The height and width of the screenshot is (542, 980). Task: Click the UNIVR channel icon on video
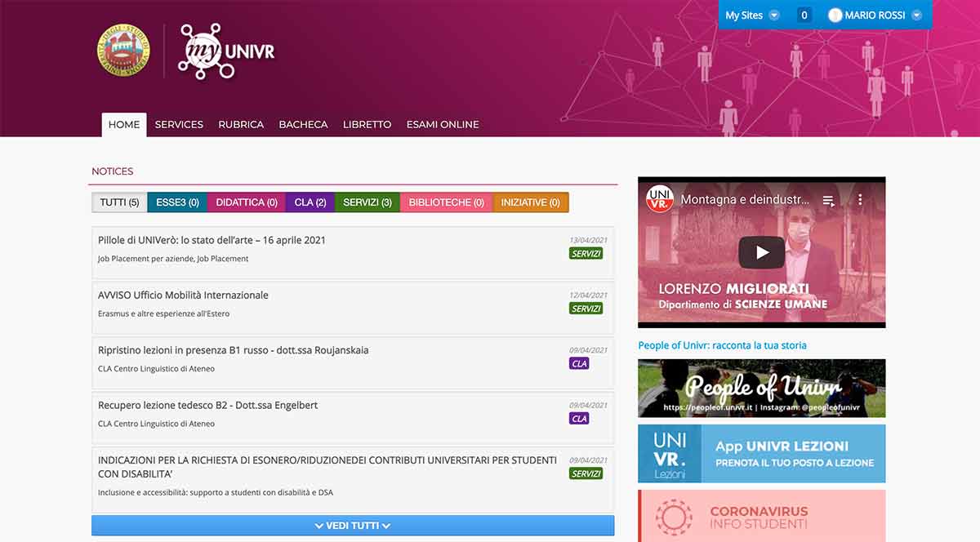pyautogui.click(x=660, y=199)
